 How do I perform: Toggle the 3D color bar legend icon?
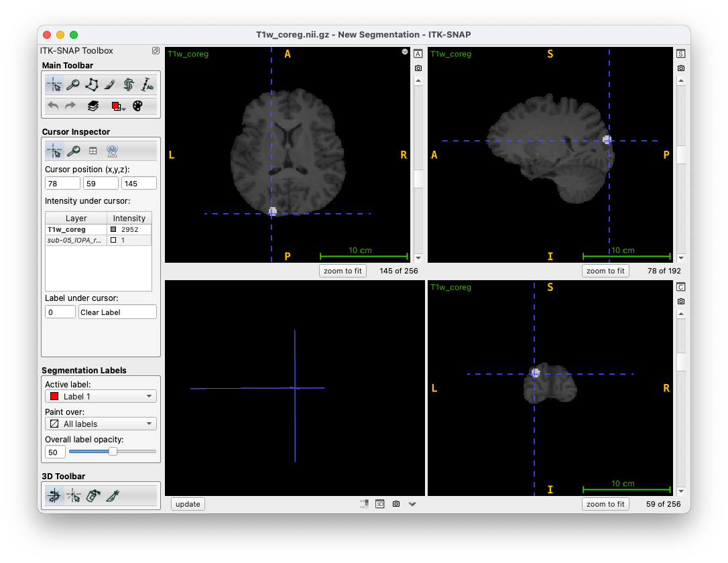click(365, 504)
